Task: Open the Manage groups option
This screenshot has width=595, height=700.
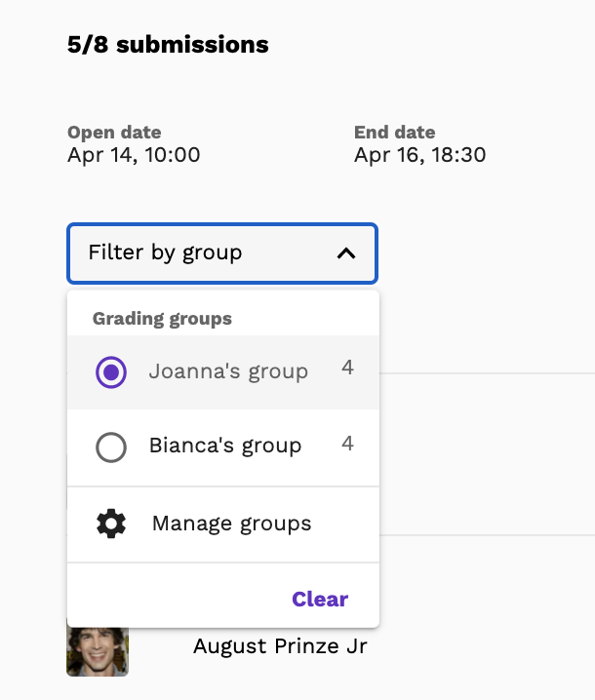Action: 223,524
